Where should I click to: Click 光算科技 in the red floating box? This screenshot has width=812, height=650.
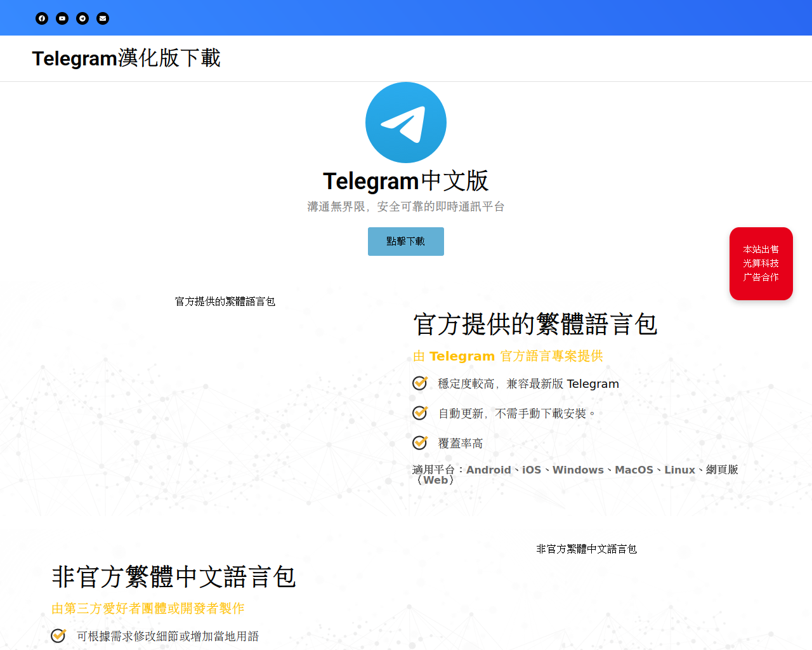(x=761, y=263)
